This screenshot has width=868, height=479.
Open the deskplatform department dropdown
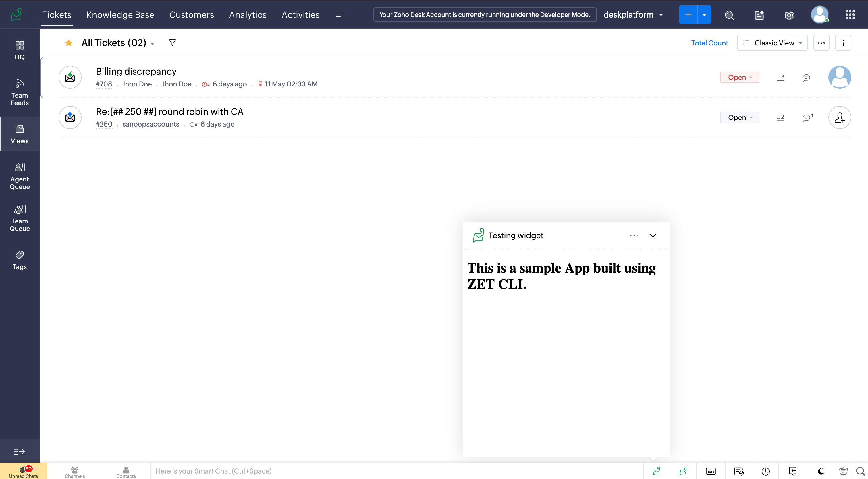[x=633, y=14]
